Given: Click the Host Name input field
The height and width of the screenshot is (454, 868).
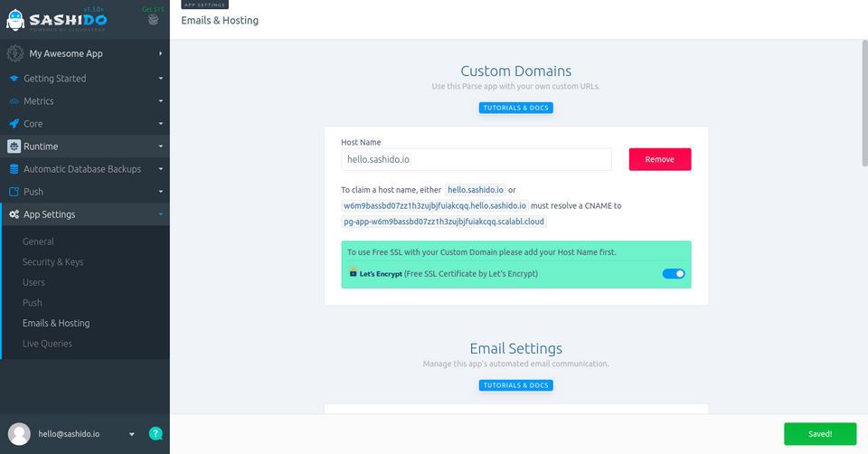Looking at the screenshot, I should pyautogui.click(x=476, y=159).
